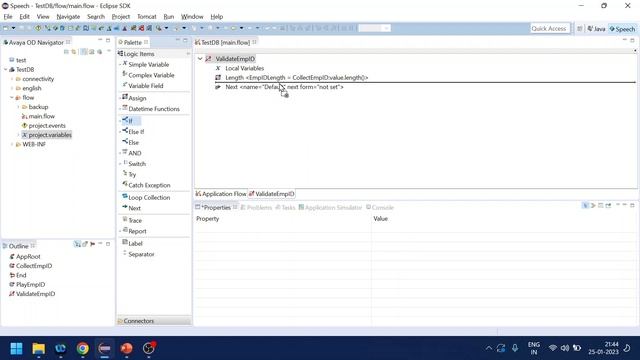
Task: Show hidden system tray icons
Action: tap(489, 348)
